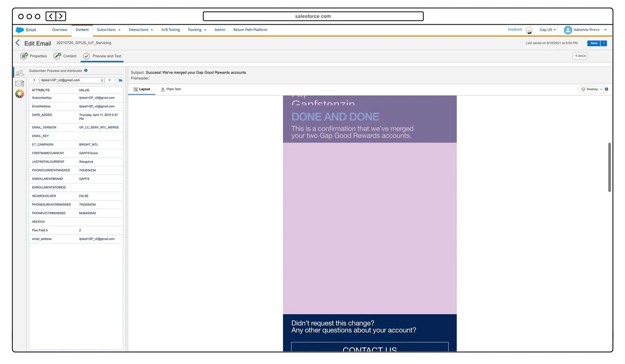Image resolution: width=625 pixels, height=364 pixels.
Task: Open the test send envelope icon
Action: coord(20,84)
